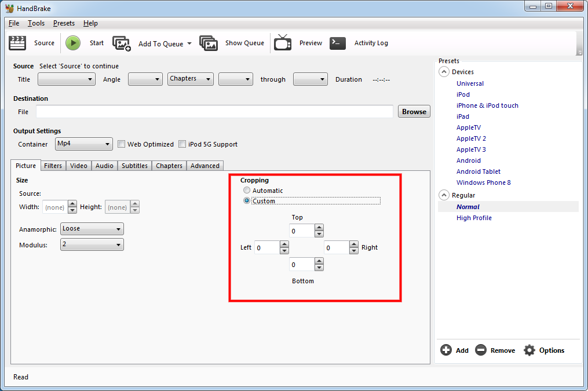Collapse the Regular presets group

pyautogui.click(x=444, y=195)
